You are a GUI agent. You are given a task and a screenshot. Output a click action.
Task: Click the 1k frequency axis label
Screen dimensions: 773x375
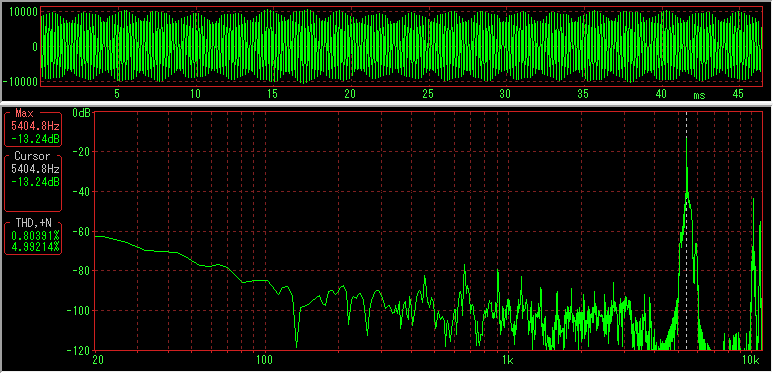pyautogui.click(x=508, y=359)
